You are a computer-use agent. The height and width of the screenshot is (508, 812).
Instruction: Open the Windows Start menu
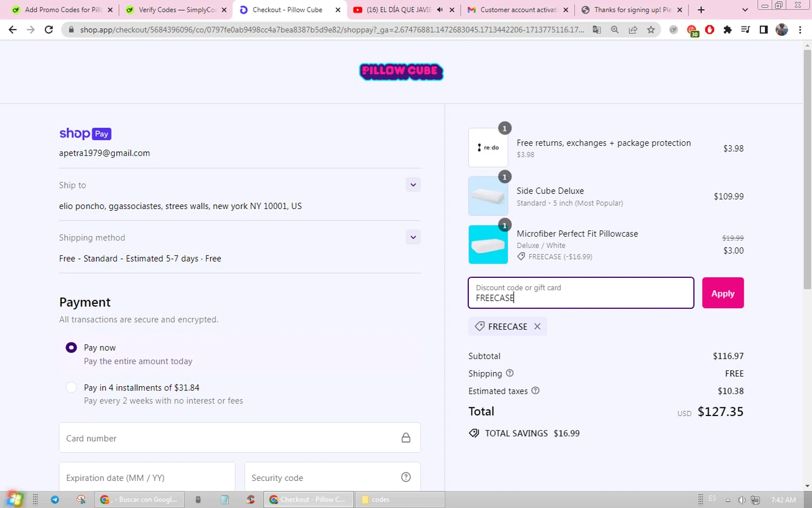point(14,499)
